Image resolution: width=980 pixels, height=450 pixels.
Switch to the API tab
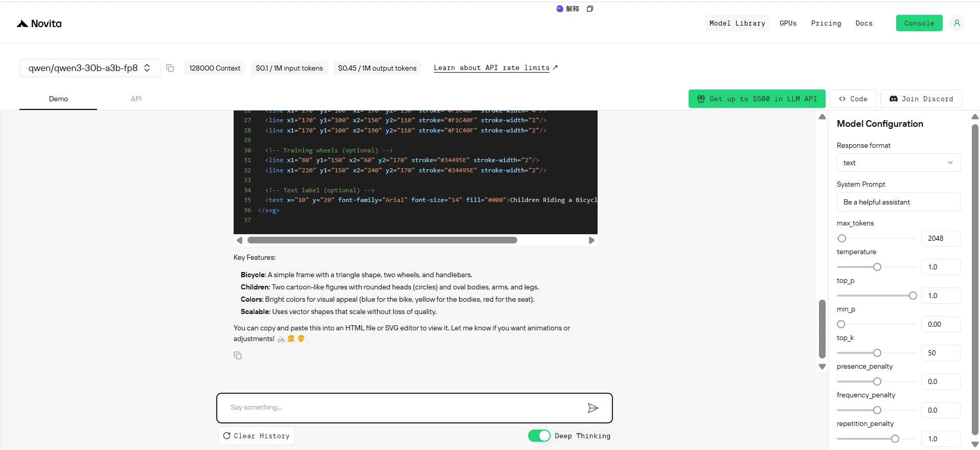click(x=136, y=99)
